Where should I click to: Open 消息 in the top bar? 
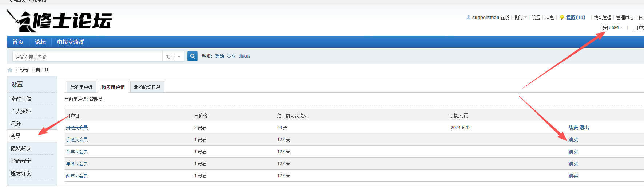click(550, 18)
